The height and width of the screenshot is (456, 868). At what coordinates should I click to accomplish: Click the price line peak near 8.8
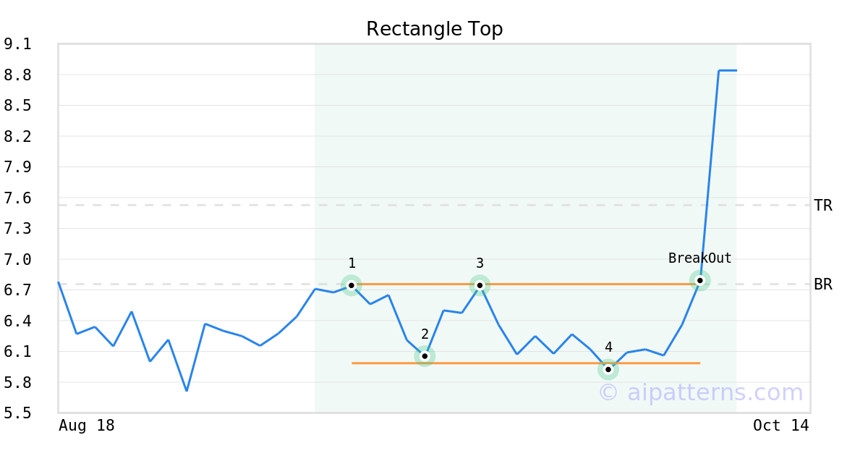pyautogui.click(x=726, y=70)
